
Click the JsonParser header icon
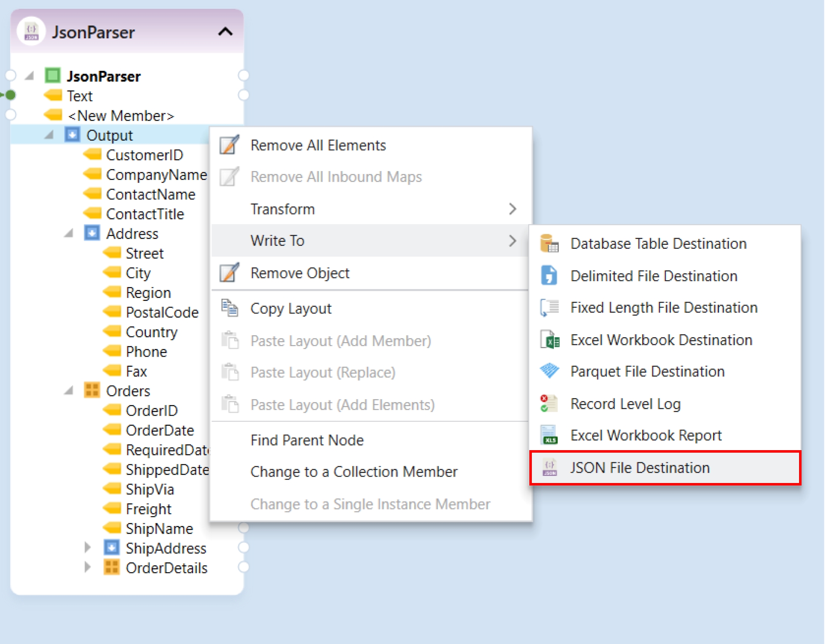coord(31,32)
